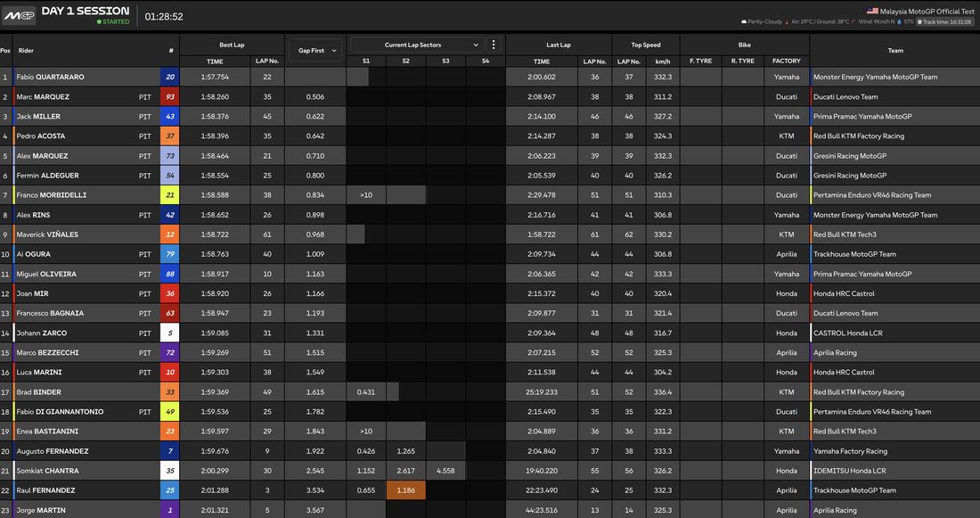Click Acosta's orange number 37 badge
980x518 pixels.
(170, 136)
